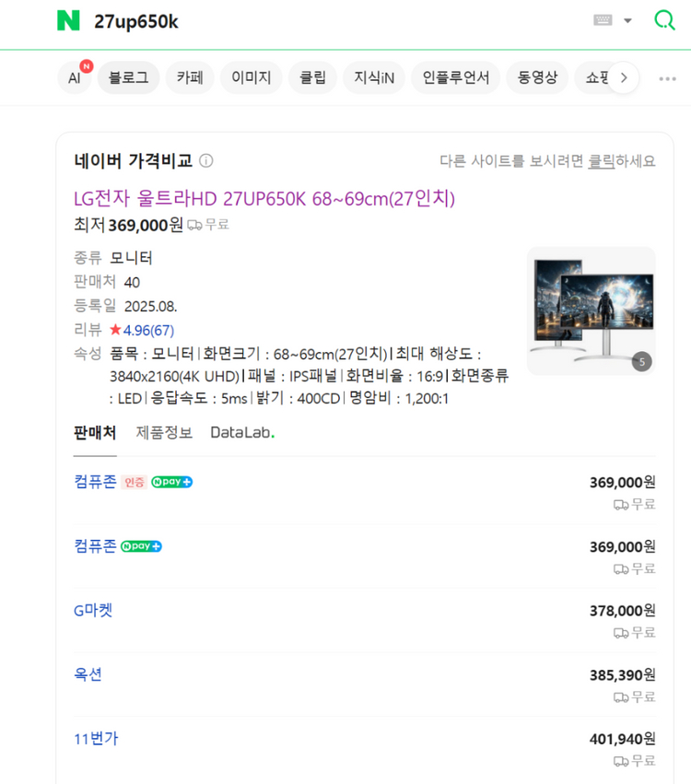Click the 응답속도 : 5ms attribute text
Viewport: 691px width, 784px height.
tap(198, 399)
